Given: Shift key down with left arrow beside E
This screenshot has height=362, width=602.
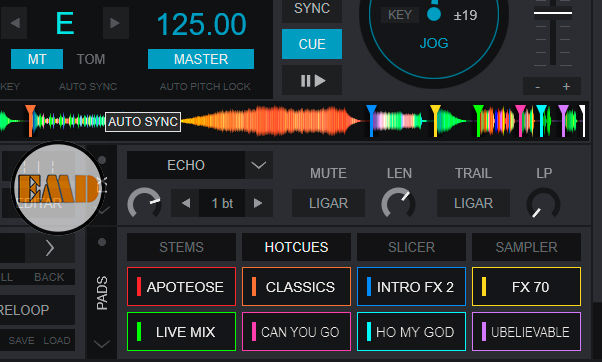Looking at the screenshot, I should 15,23.
